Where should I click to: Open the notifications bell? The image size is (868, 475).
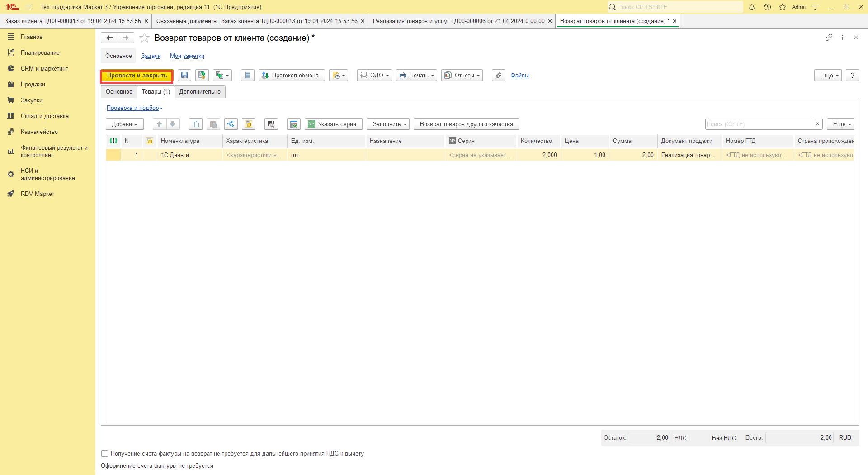pyautogui.click(x=752, y=7)
